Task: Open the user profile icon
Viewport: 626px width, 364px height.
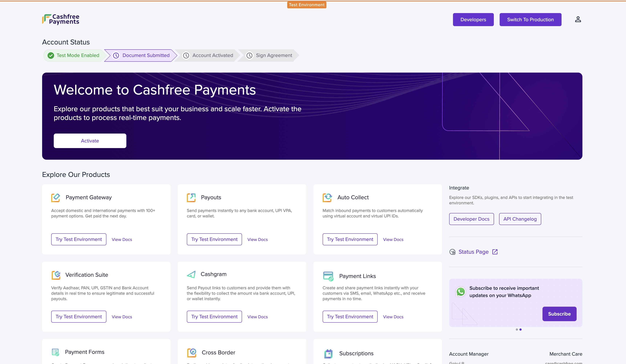Action: point(578,19)
